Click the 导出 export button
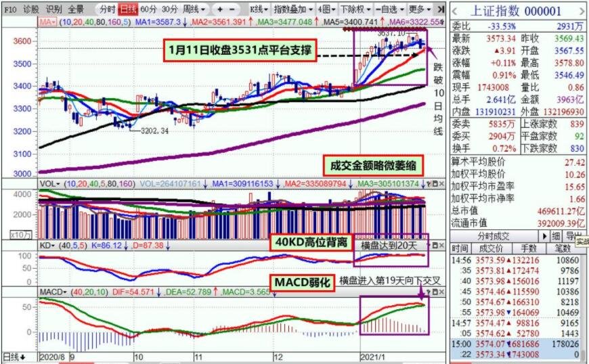 (x=573, y=236)
